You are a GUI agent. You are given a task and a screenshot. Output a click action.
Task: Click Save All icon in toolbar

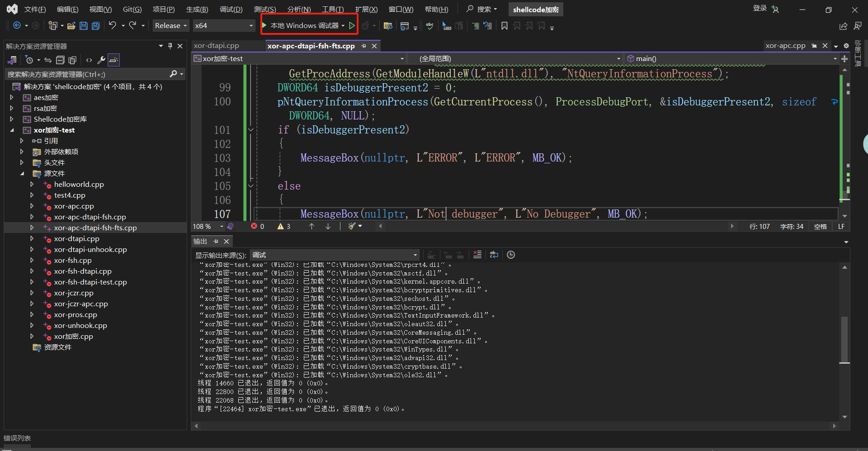point(96,26)
